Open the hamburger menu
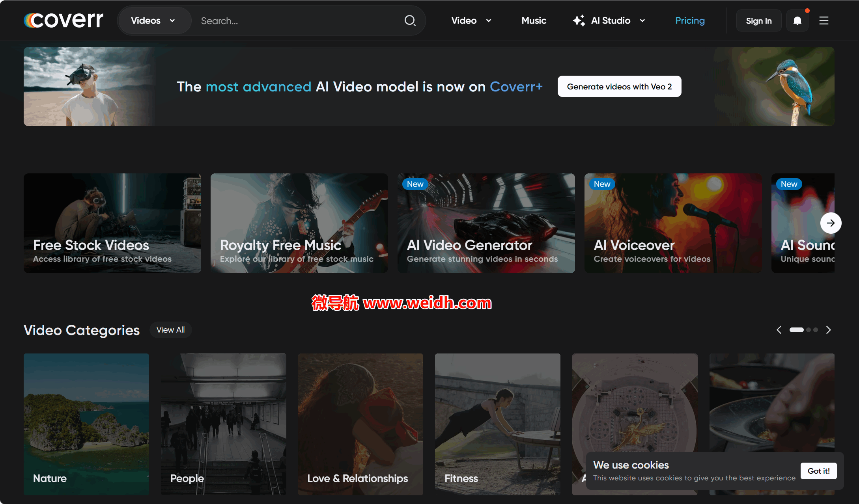 pos(824,20)
